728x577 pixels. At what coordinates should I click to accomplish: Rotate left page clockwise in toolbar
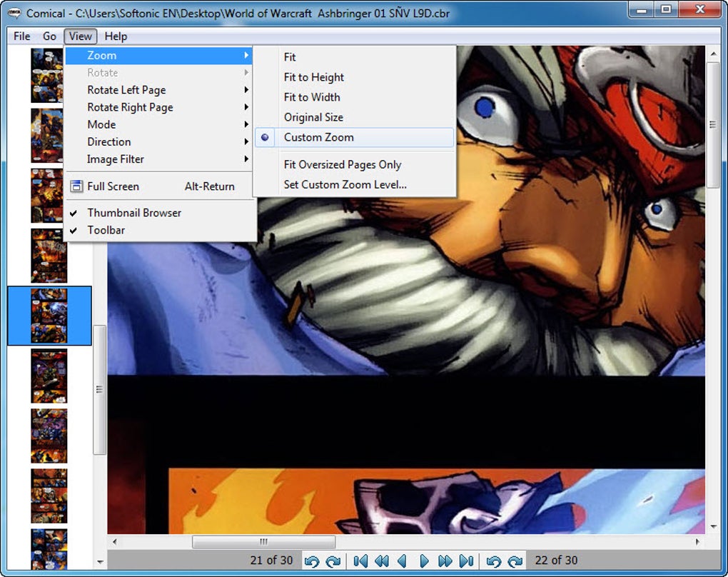click(x=333, y=561)
